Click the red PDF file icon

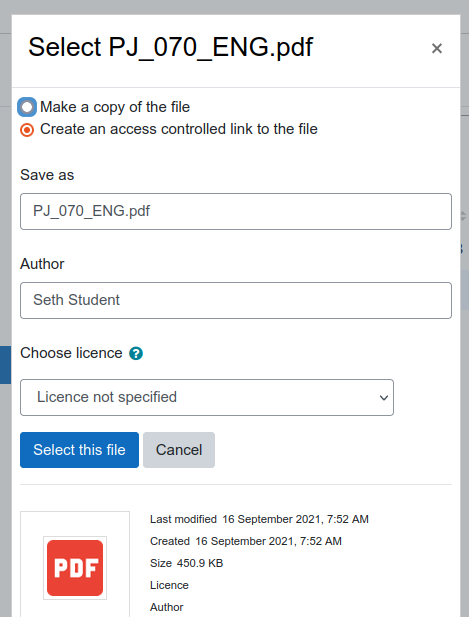coord(75,568)
